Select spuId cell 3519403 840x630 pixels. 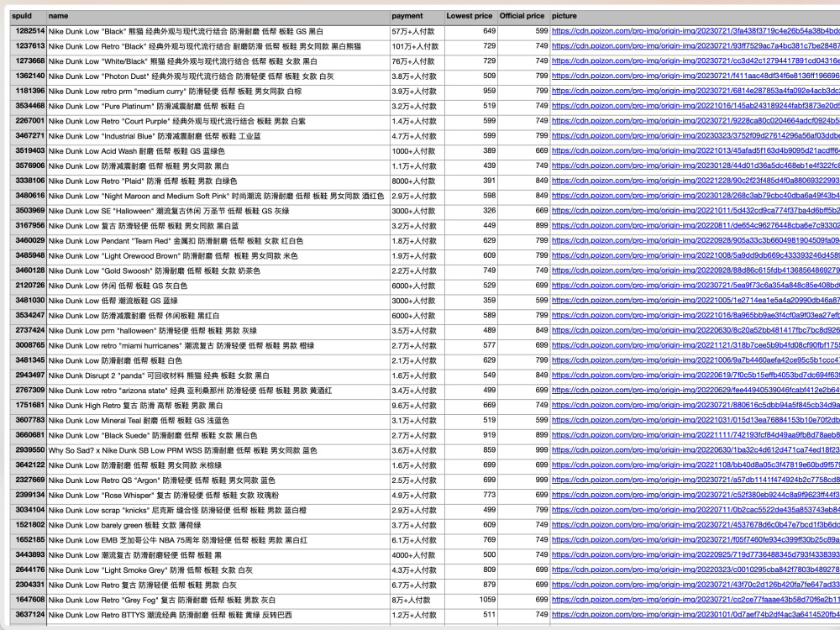click(x=28, y=151)
